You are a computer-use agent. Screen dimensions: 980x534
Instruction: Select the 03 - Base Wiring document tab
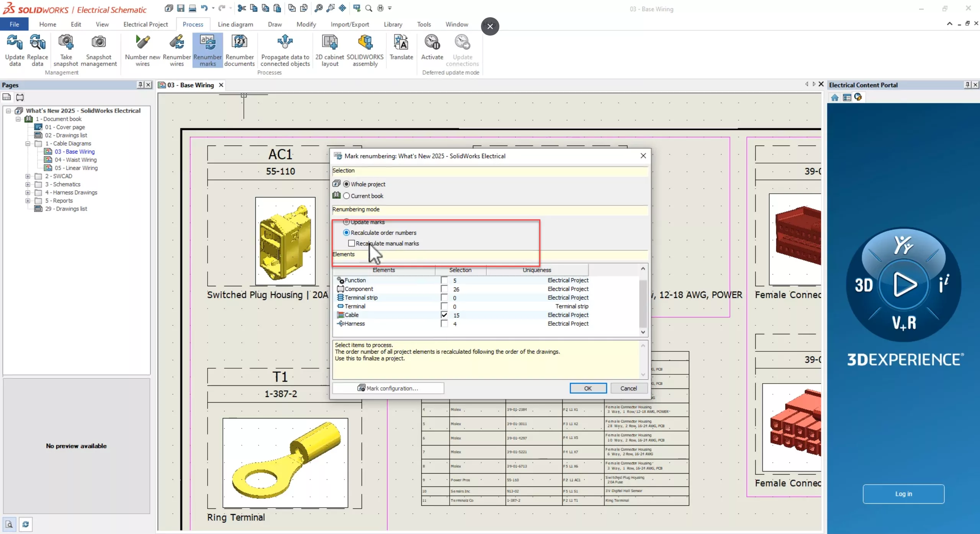point(190,85)
